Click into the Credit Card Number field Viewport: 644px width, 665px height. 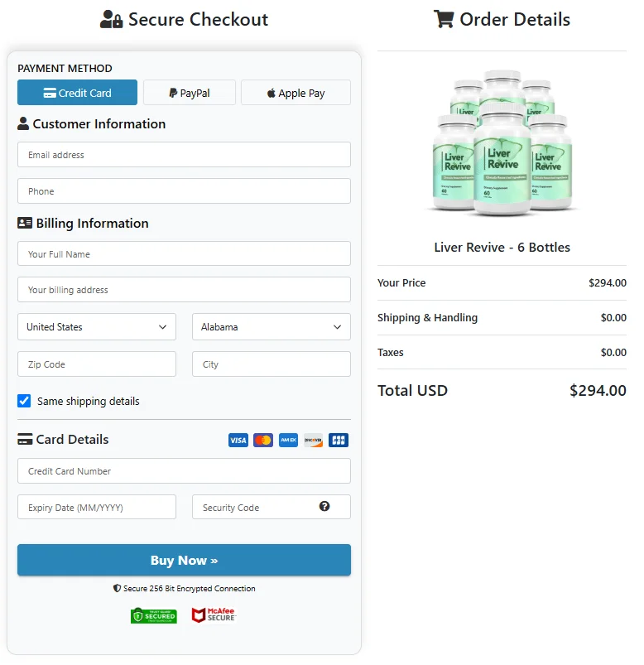[x=184, y=471]
